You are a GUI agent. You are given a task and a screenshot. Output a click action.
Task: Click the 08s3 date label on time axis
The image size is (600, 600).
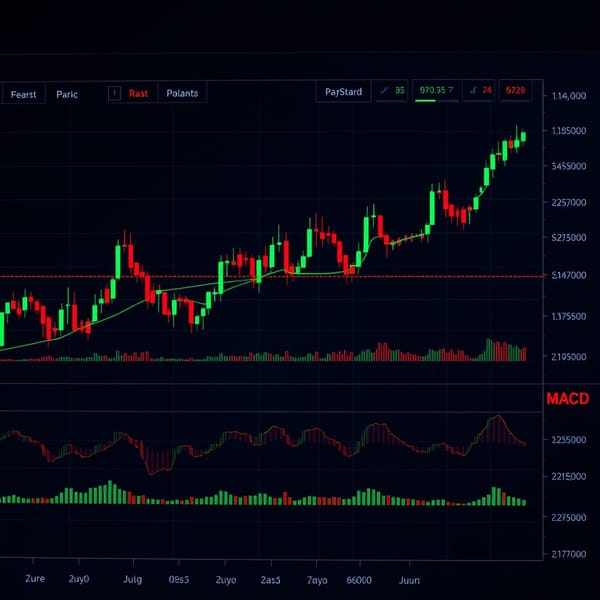point(179,580)
